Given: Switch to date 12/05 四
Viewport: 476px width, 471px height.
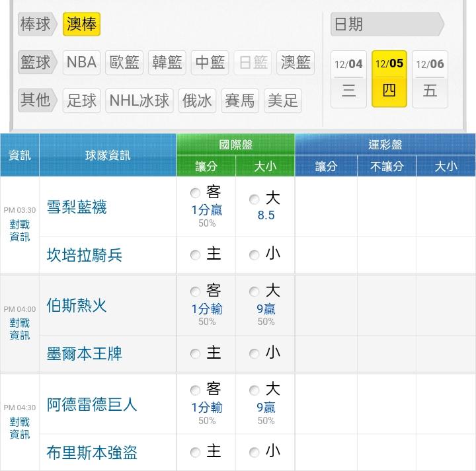Looking at the screenshot, I should click(x=389, y=79).
